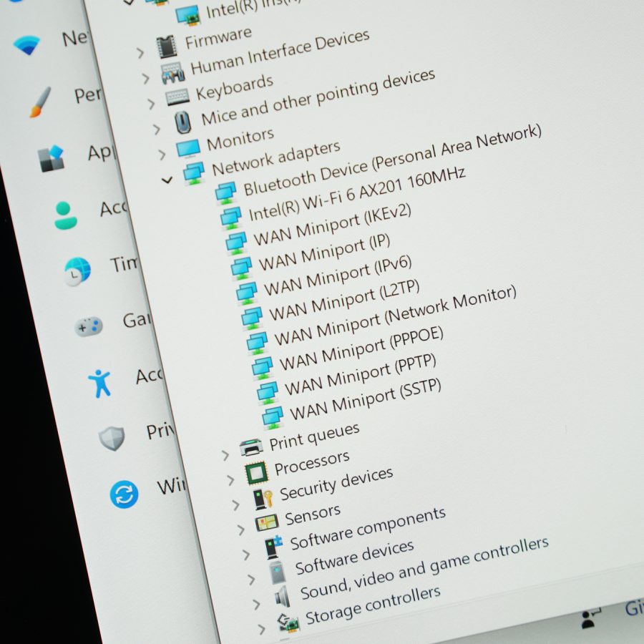Select the Human Interface Devices label
Image resolution: width=644 pixels, height=644 pixels.
coord(280,52)
